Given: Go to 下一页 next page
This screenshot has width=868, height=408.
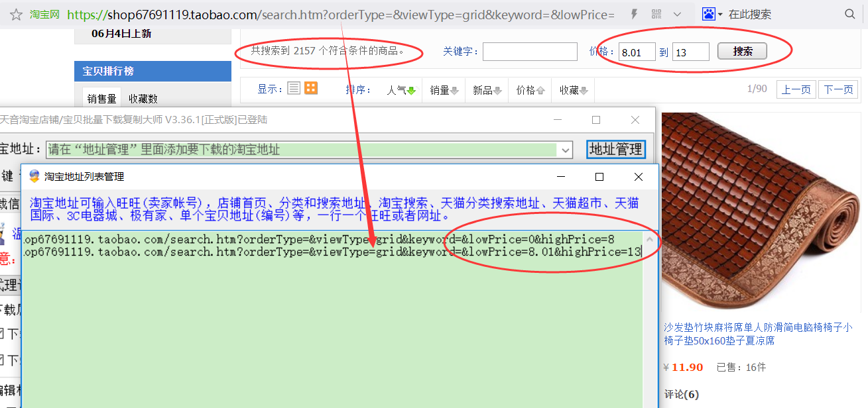Looking at the screenshot, I should click(x=838, y=90).
